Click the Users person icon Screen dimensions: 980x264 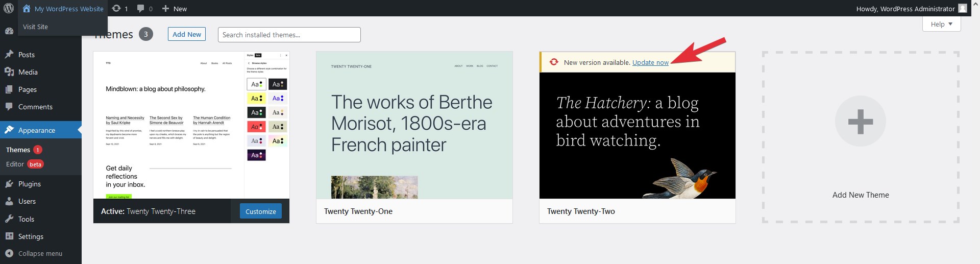[x=9, y=201]
